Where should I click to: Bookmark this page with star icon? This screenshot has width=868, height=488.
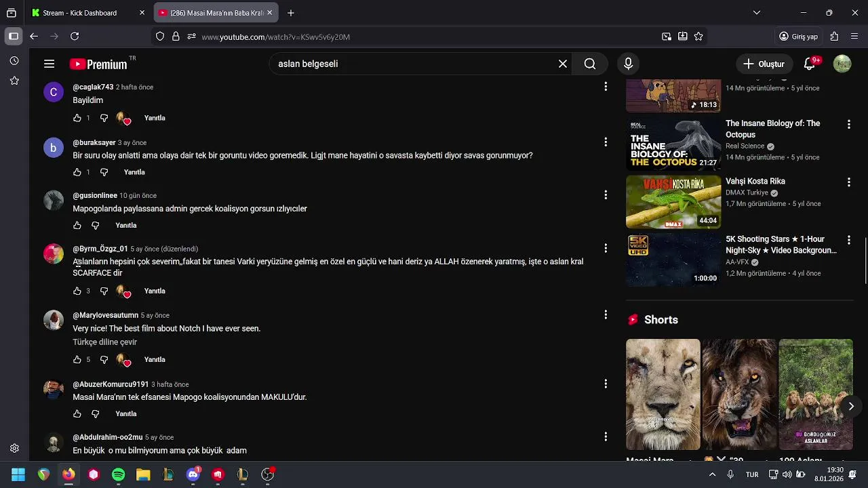[698, 37]
